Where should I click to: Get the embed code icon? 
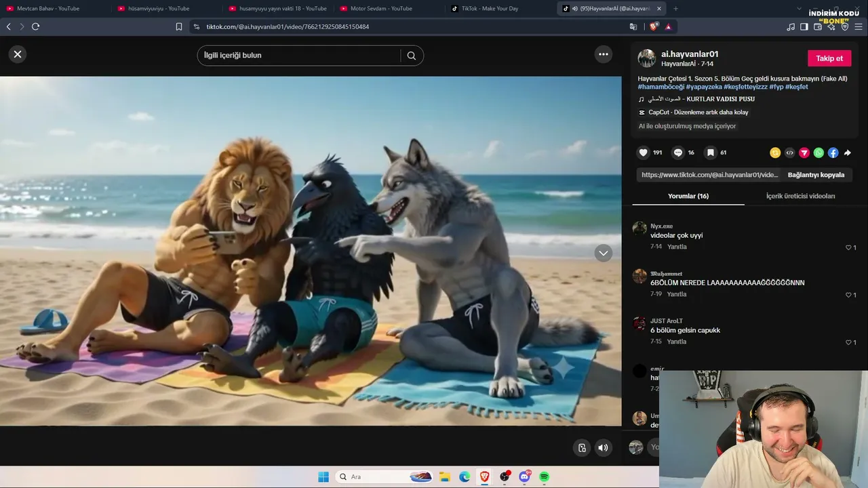point(789,152)
